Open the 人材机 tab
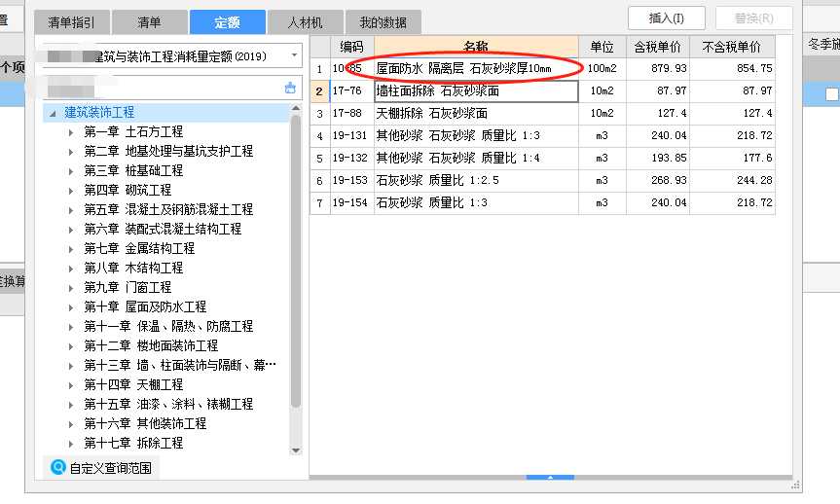Image resolution: width=840 pixels, height=504 pixels. click(305, 22)
